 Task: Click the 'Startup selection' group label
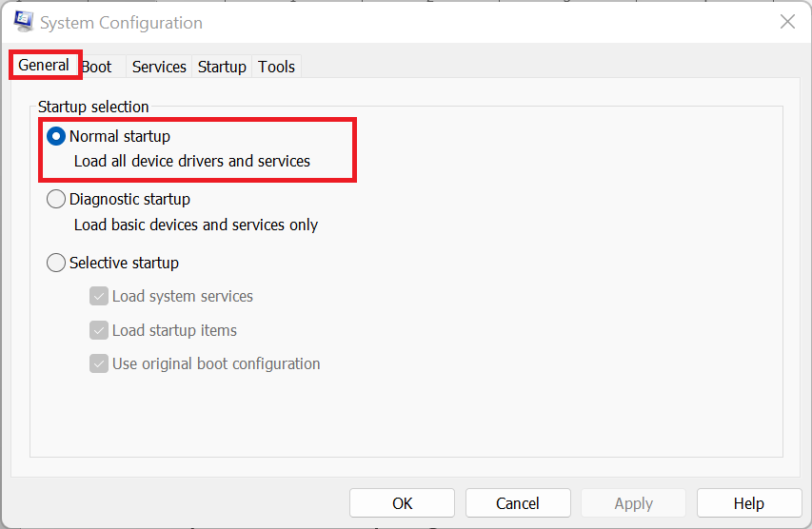(93, 108)
